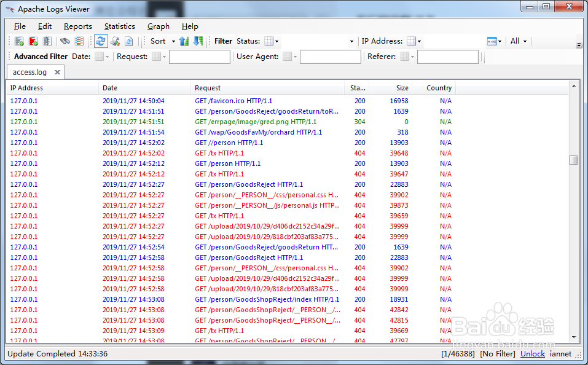
Task: Open the IP Address filter dropdown
Action: pos(414,41)
